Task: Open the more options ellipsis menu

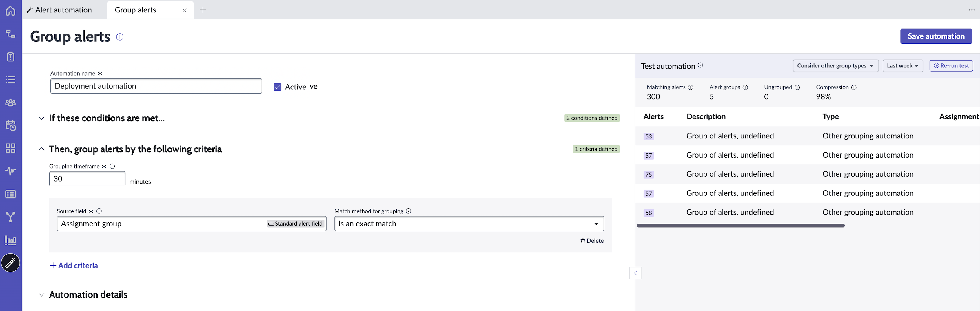Action: [972, 10]
